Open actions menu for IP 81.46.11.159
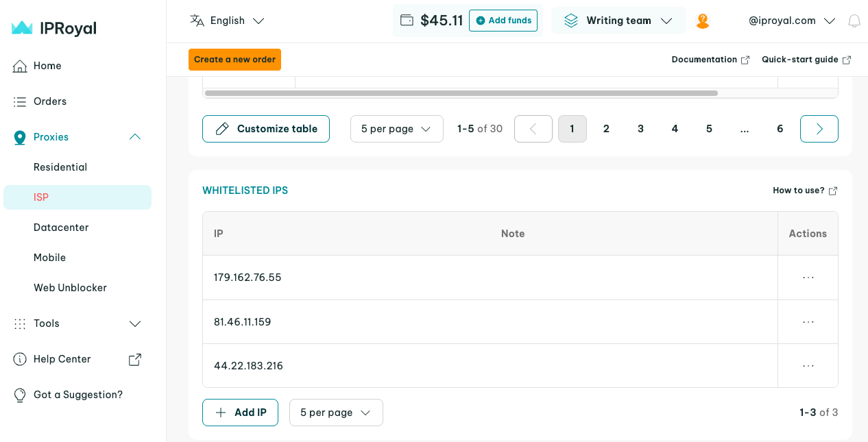 coord(808,322)
